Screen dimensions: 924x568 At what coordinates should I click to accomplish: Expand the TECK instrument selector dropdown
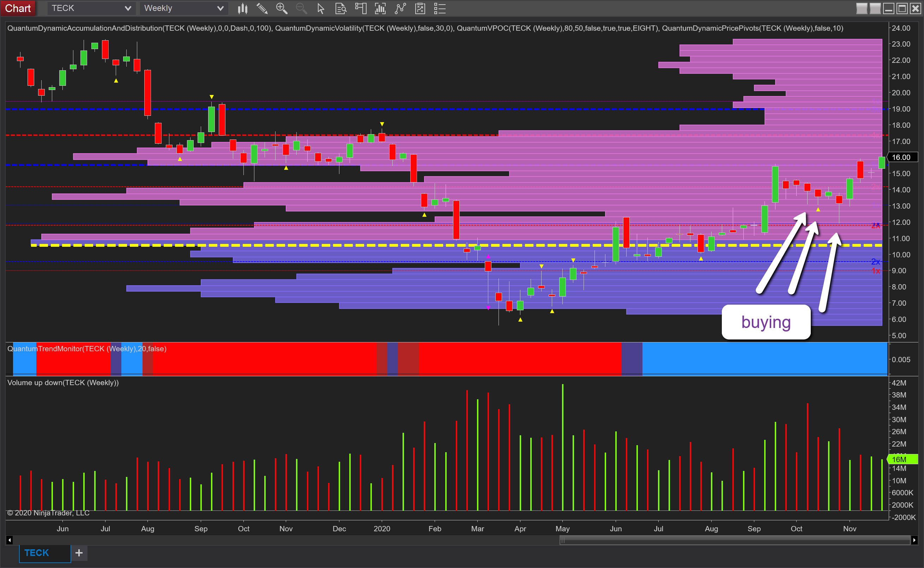[91, 8]
